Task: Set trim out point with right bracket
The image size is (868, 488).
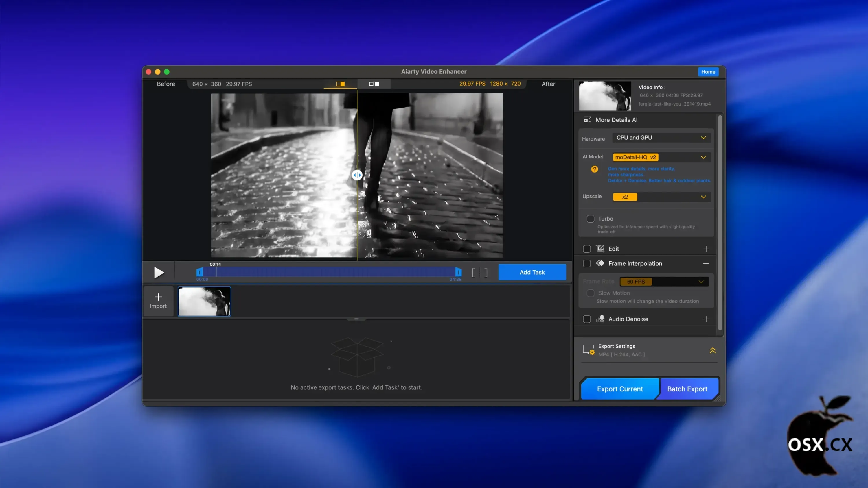Action: click(486, 272)
